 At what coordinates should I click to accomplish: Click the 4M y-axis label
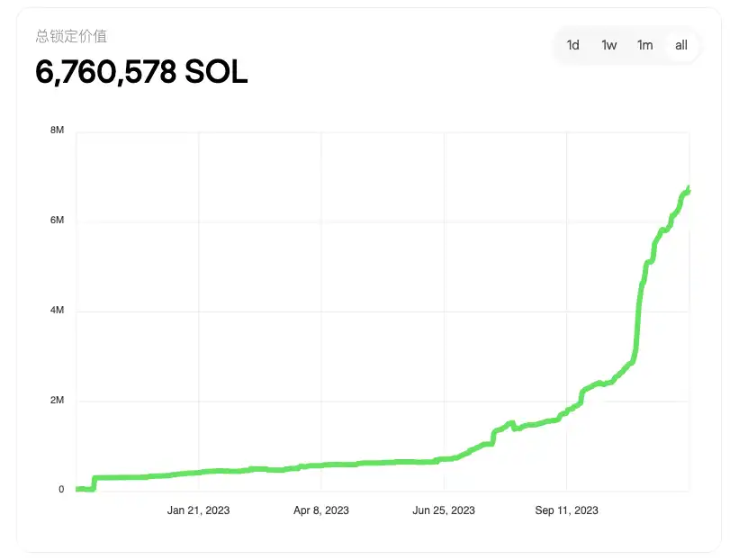coord(58,311)
